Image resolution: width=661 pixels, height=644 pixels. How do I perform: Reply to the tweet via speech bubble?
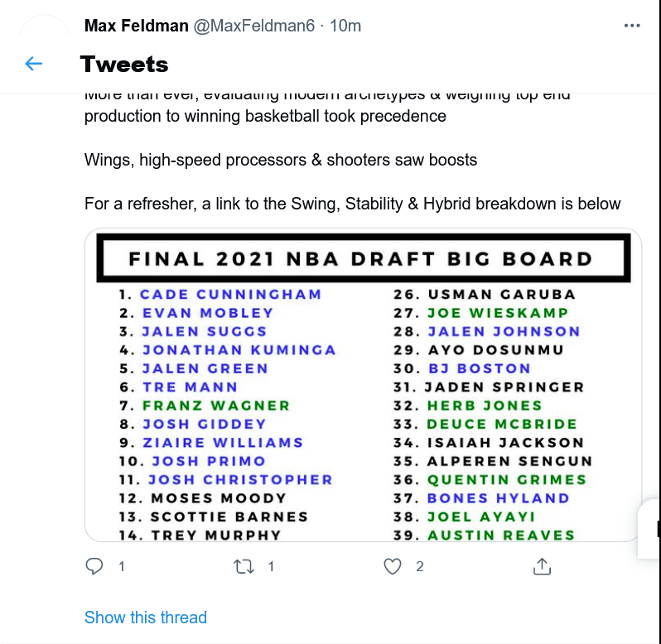click(95, 566)
